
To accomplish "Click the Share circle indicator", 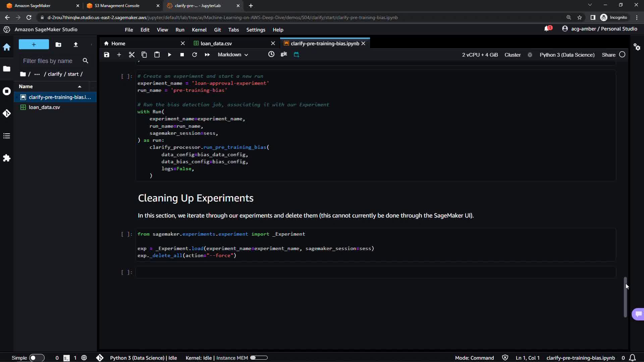I will pos(622,55).
